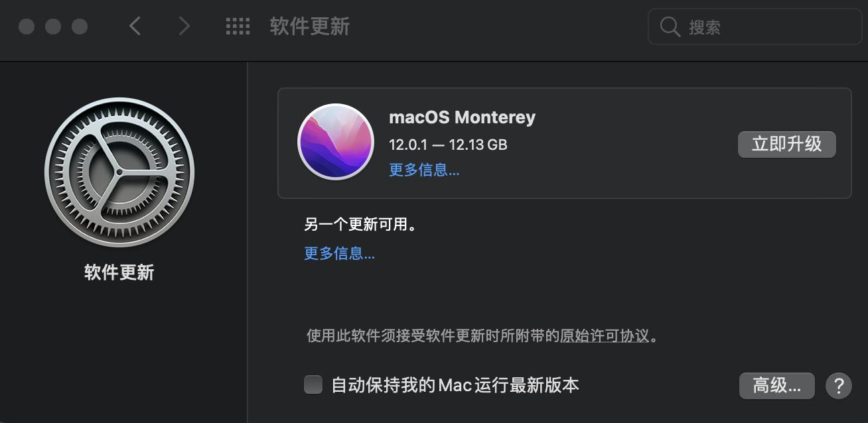Click the macOS Monterey mountain thumbnail

point(336,143)
